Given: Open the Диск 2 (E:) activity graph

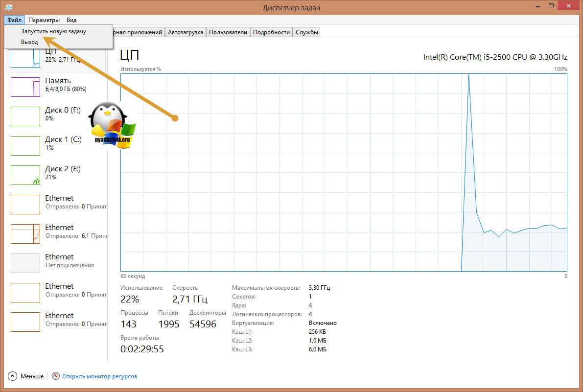Looking at the screenshot, I should pos(25,175).
